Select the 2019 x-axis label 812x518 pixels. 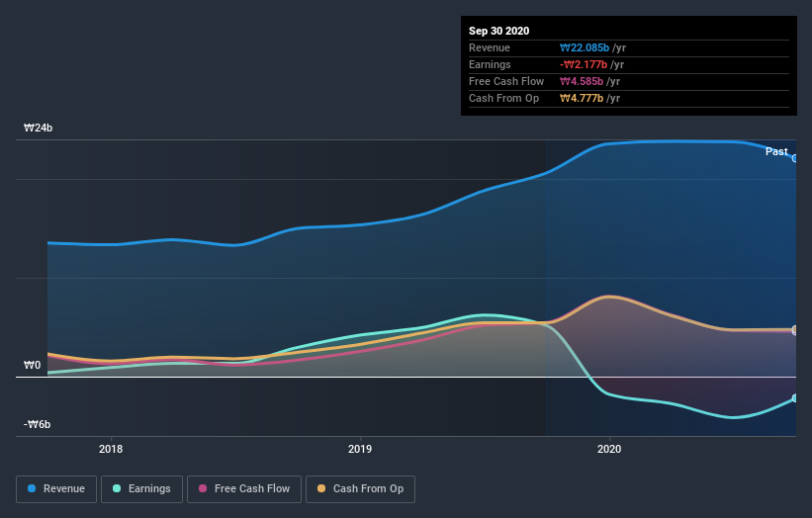click(360, 449)
